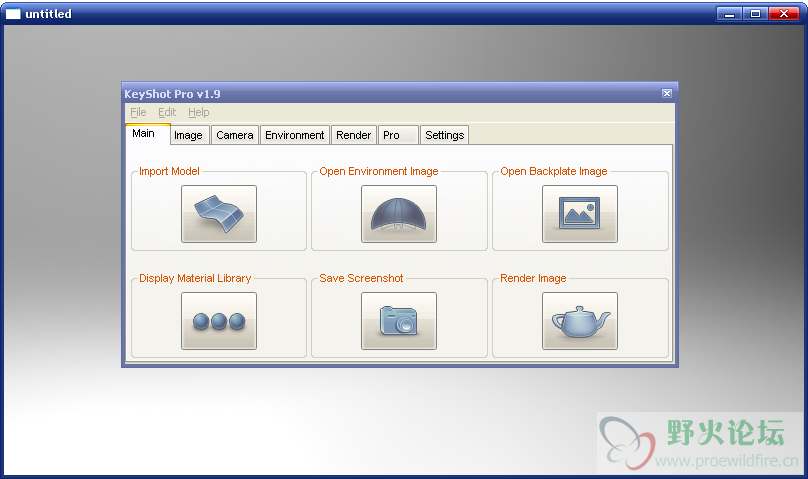Open Backplate Image picture icon
Viewport: 808px width, 479px height.
tap(579, 214)
